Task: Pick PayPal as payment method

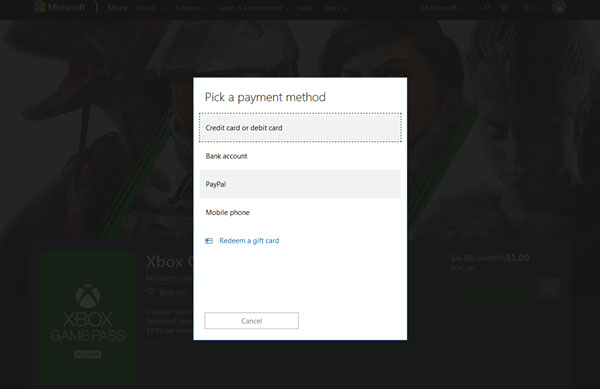Action: pyautogui.click(x=300, y=184)
